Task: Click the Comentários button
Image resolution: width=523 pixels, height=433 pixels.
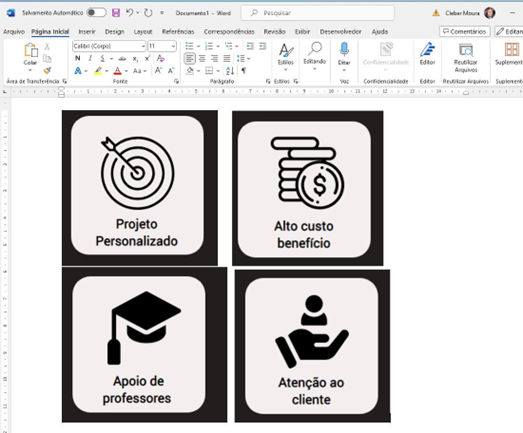Action: (465, 31)
